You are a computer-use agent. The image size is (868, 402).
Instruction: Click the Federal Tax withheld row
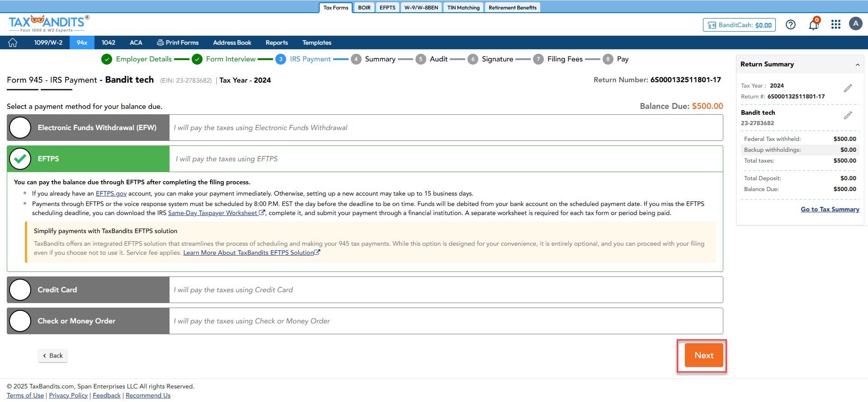tap(800, 139)
